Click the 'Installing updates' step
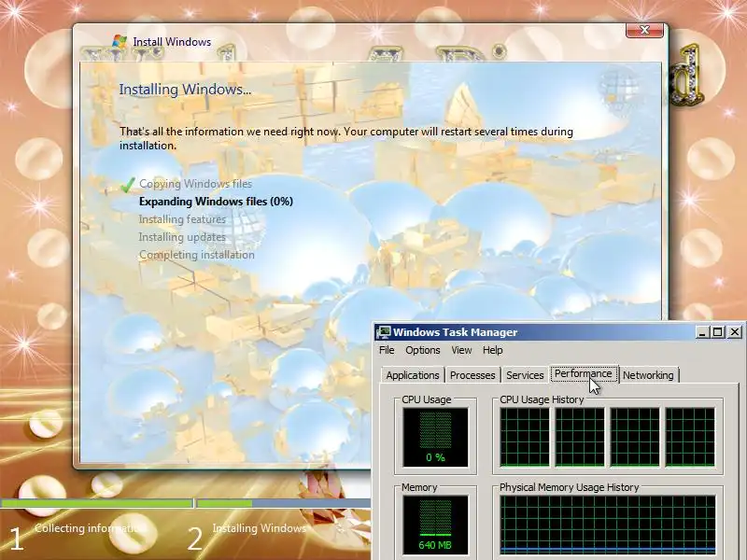 (182, 237)
